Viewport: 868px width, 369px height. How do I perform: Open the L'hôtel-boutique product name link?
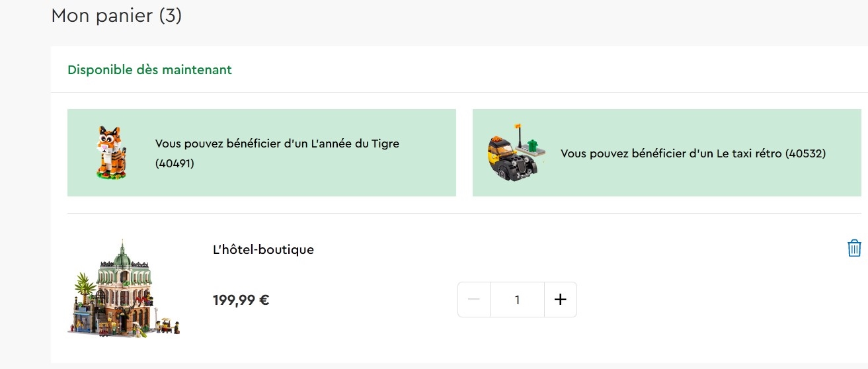point(262,249)
